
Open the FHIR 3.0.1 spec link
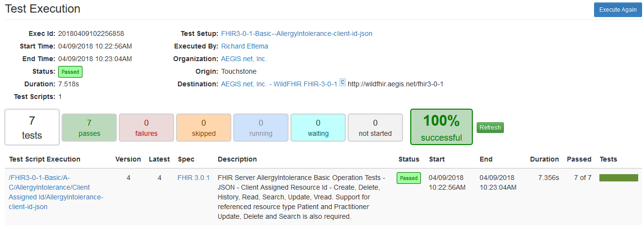[x=193, y=178]
